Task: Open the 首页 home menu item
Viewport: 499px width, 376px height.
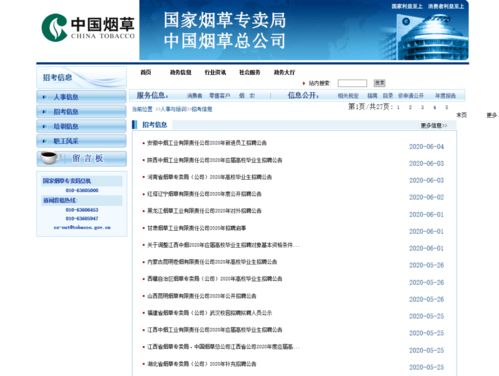Action: click(146, 72)
